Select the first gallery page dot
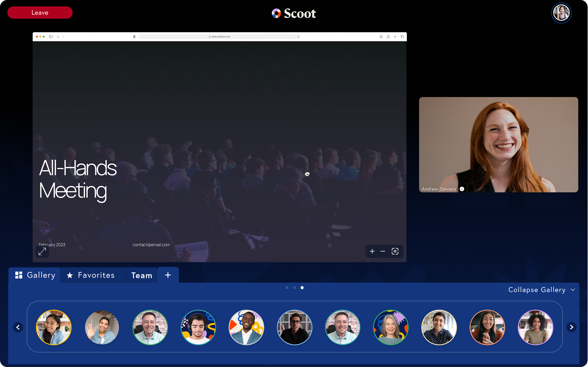The width and height of the screenshot is (588, 367). [287, 288]
